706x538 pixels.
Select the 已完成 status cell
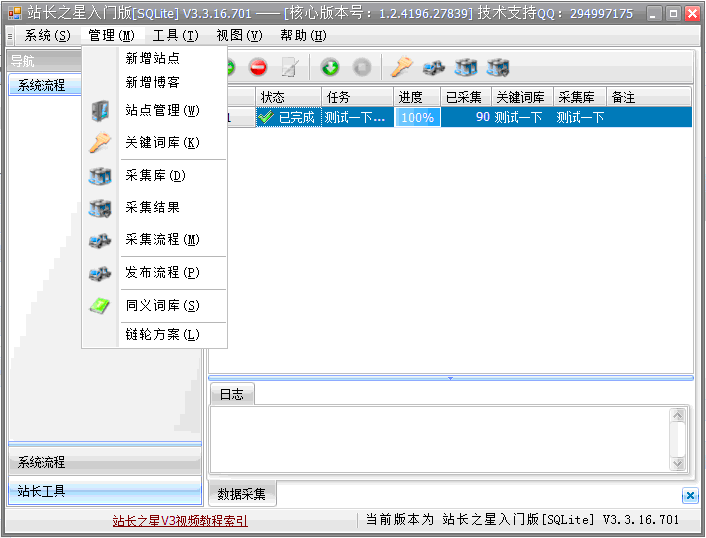click(288, 118)
